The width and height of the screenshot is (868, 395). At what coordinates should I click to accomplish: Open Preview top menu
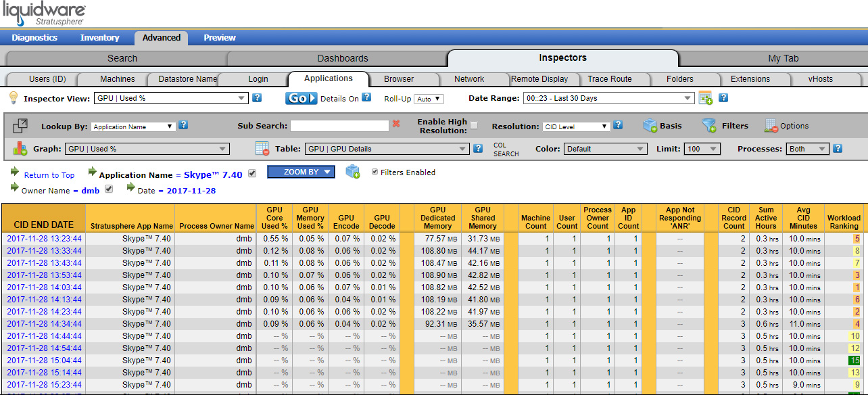(220, 38)
